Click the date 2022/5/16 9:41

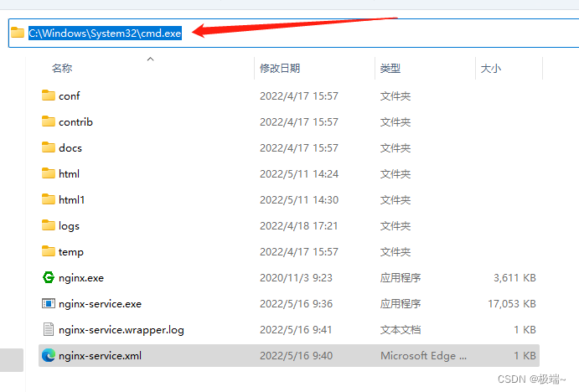[296, 330]
